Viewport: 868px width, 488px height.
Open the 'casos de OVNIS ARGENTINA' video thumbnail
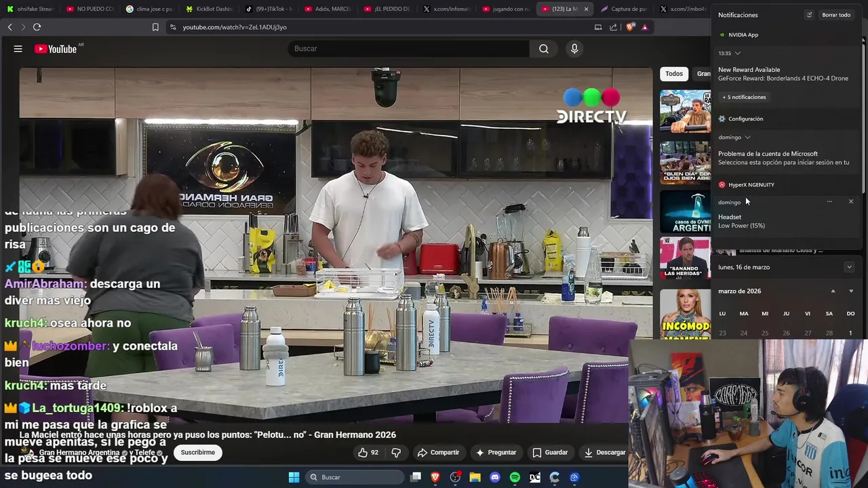(685, 211)
